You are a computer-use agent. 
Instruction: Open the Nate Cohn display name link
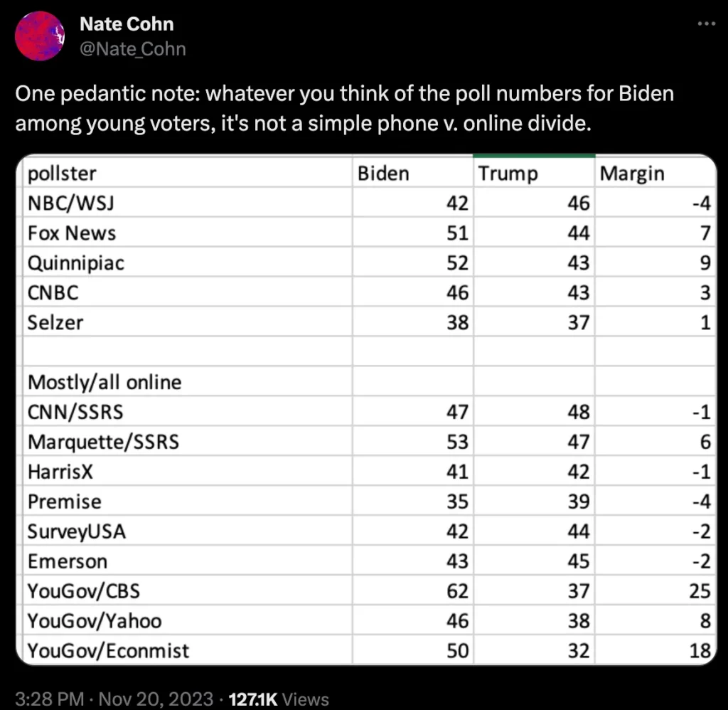coord(127,24)
